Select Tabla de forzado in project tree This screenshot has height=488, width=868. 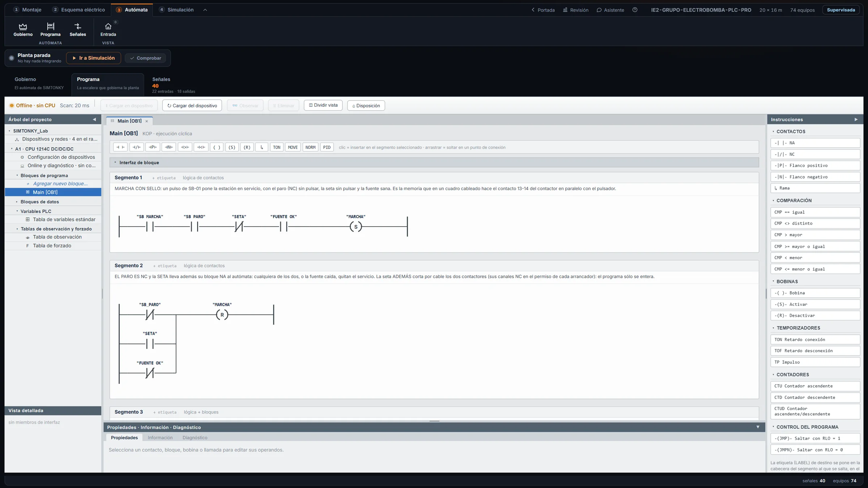pos(52,245)
